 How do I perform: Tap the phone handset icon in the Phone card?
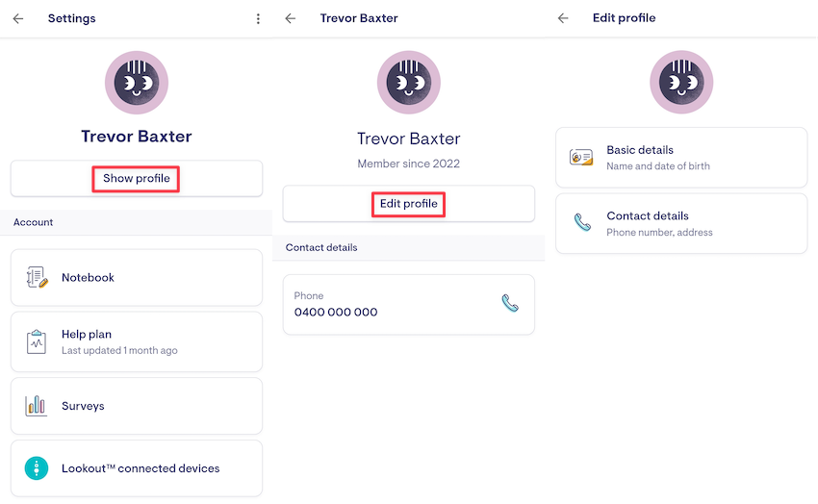(510, 303)
